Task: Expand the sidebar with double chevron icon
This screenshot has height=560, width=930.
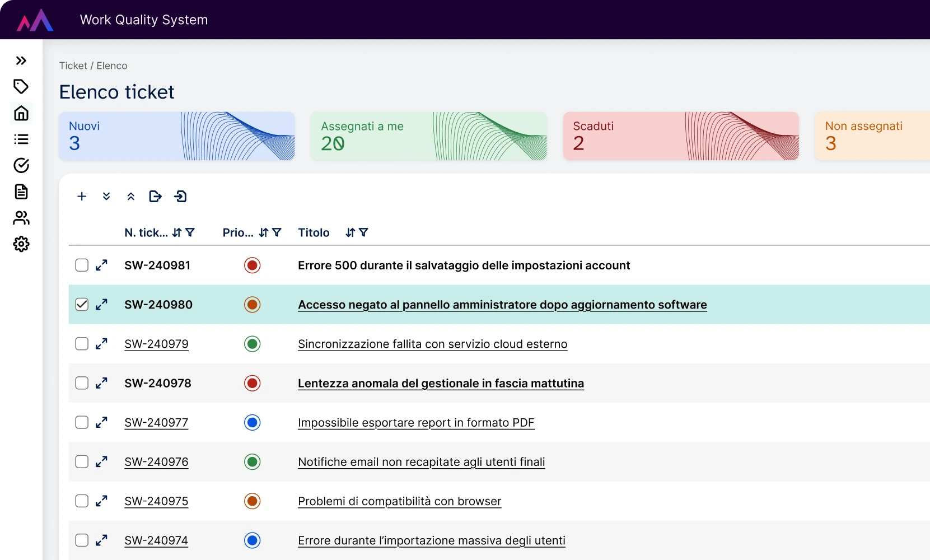Action: tap(21, 60)
